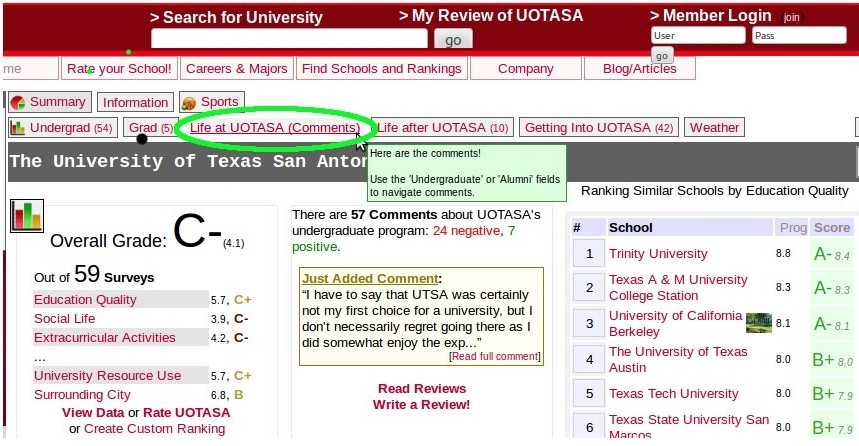Focus the Pass login field
Image resolution: width=859 pixels, height=446 pixels.
tap(799, 36)
